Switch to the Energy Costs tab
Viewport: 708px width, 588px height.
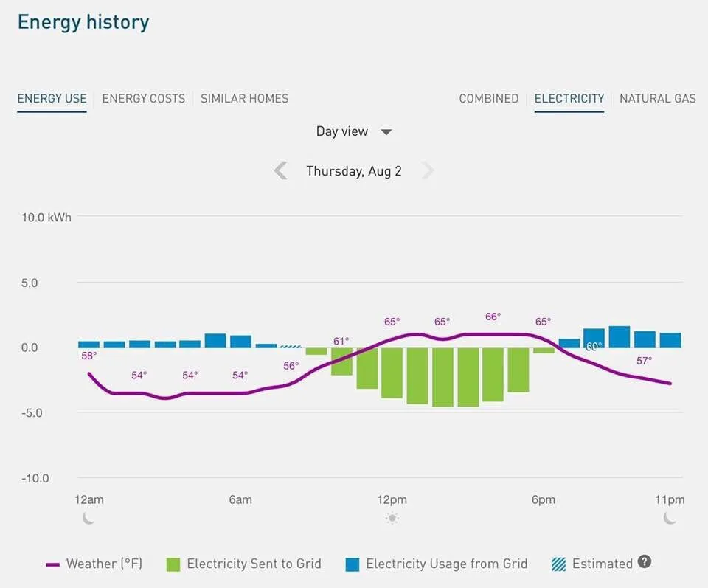144,98
